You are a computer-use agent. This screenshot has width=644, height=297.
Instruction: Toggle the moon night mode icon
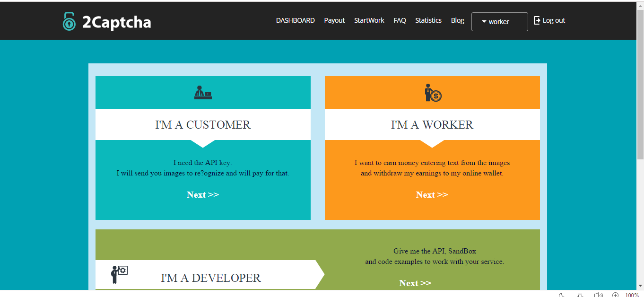point(562,295)
